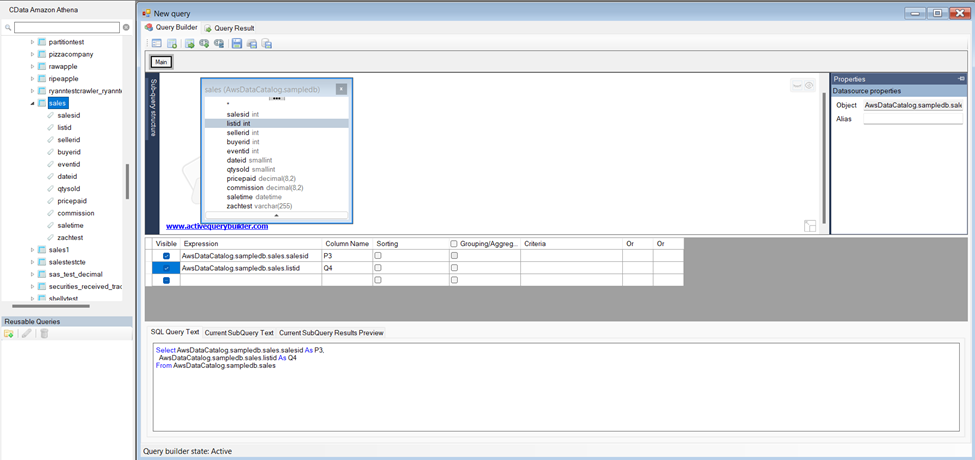
Task: Click the add new reusable query folder icon
Action: [x=9, y=333]
